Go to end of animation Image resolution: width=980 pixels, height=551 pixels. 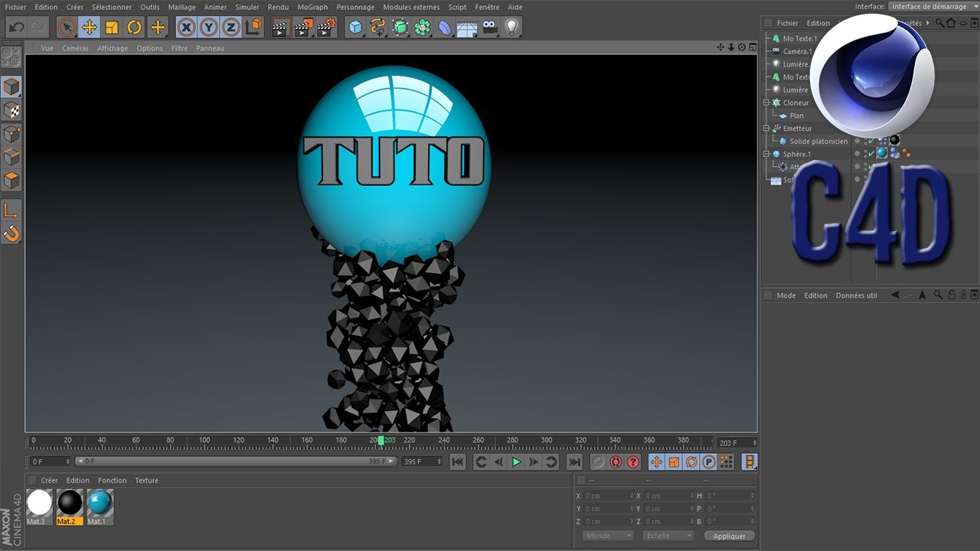point(574,462)
